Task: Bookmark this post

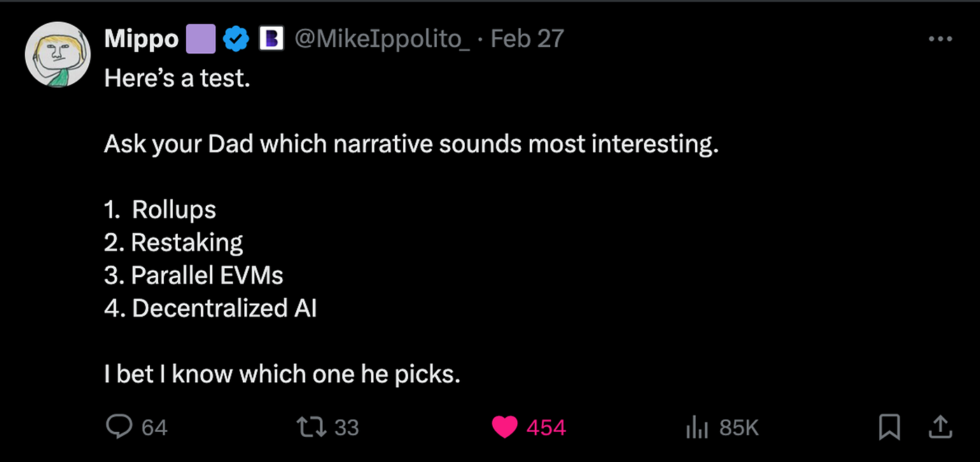Action: coord(889,426)
